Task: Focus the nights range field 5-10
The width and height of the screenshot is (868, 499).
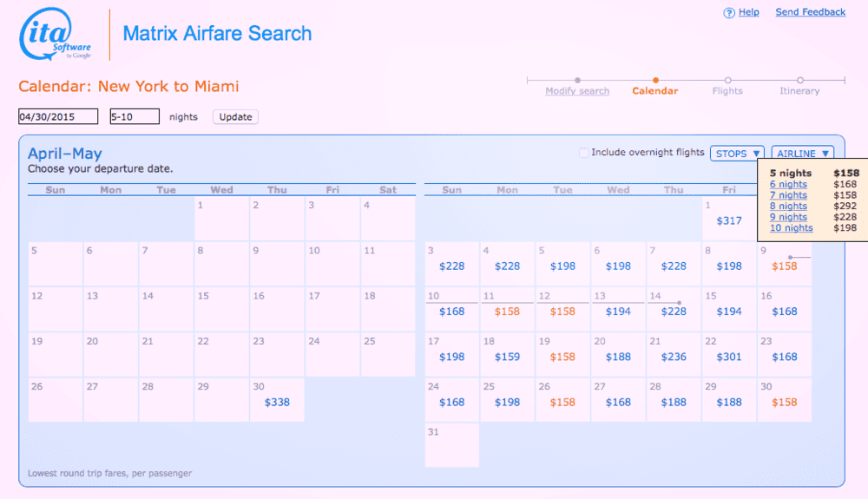Action: (135, 117)
